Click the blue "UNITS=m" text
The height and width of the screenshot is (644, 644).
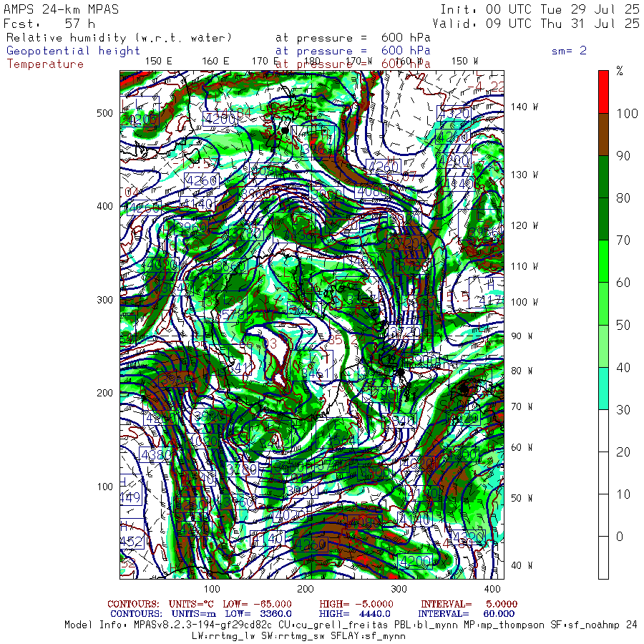point(193,614)
